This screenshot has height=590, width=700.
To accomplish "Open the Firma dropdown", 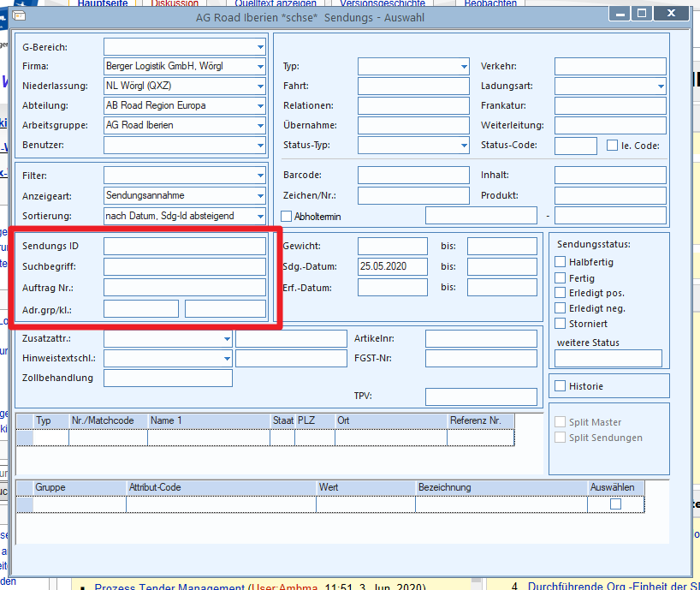I will (260, 67).
